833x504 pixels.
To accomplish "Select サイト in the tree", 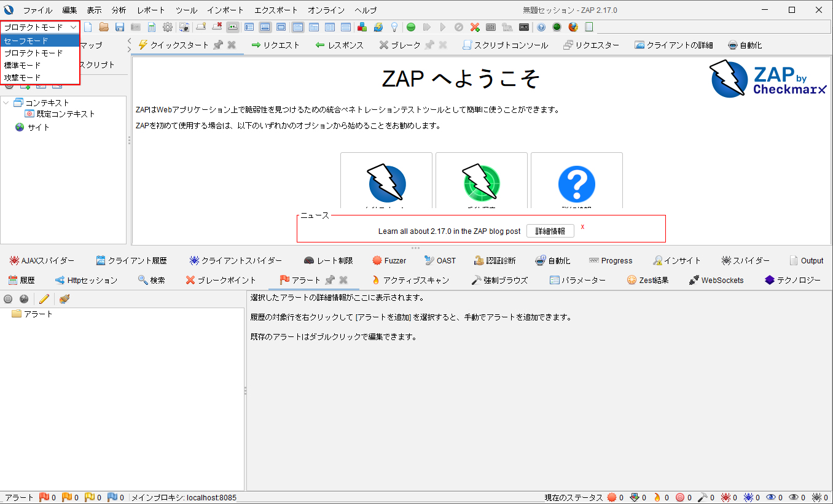I will (x=33, y=127).
